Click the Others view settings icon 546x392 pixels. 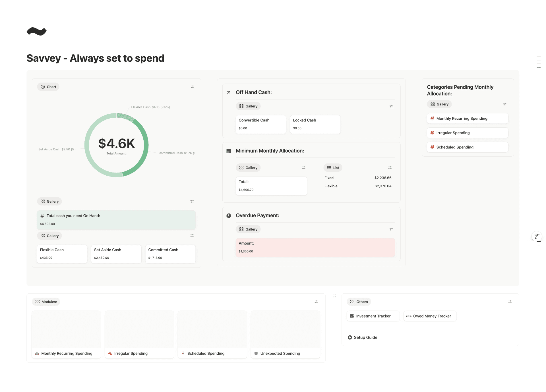point(510,302)
